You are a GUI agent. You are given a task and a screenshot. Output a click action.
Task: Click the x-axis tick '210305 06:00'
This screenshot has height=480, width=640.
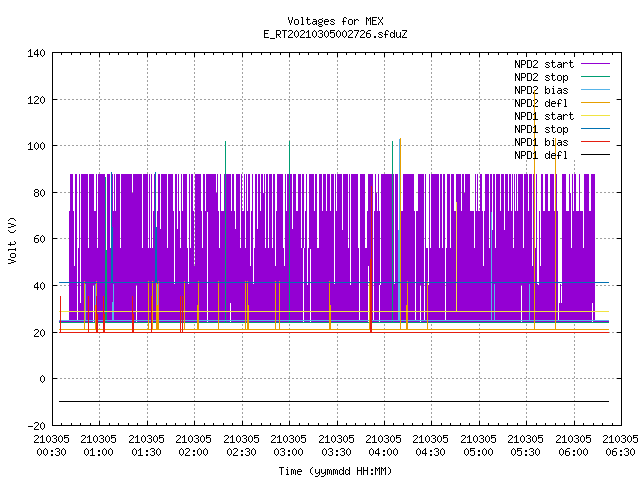click(x=573, y=446)
